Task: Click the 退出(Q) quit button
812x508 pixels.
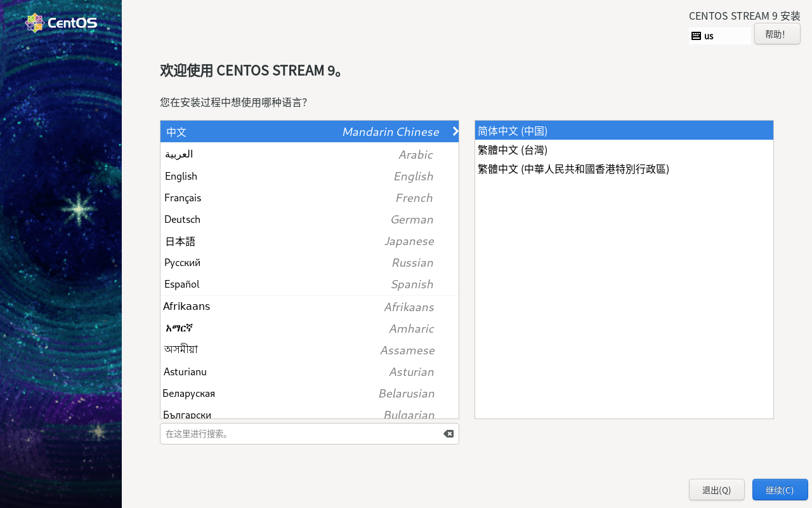Action: pos(716,490)
